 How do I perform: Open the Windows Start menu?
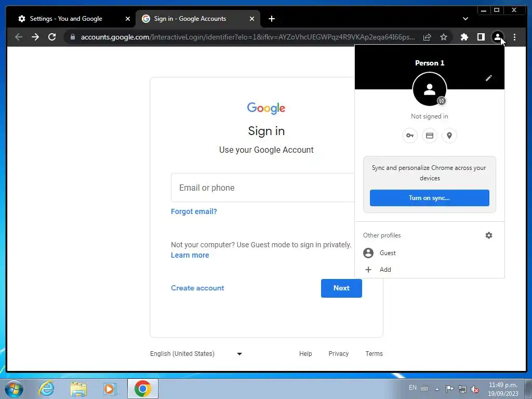[x=14, y=389]
